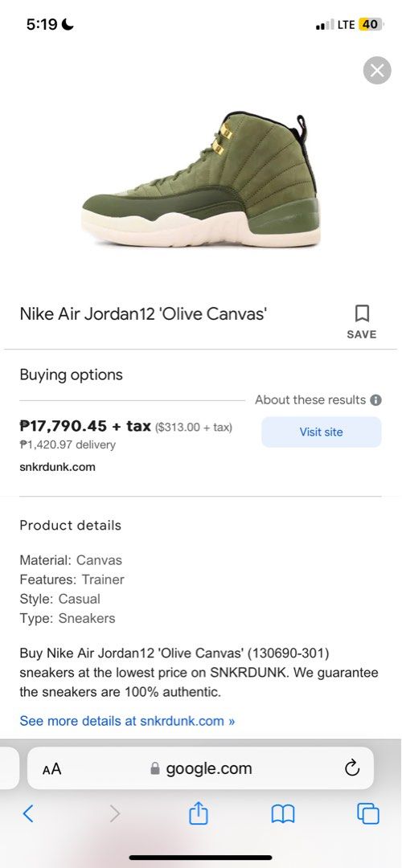The image size is (402, 868).
Task: Tap the snkrdunk.com seller name
Action: [58, 467]
